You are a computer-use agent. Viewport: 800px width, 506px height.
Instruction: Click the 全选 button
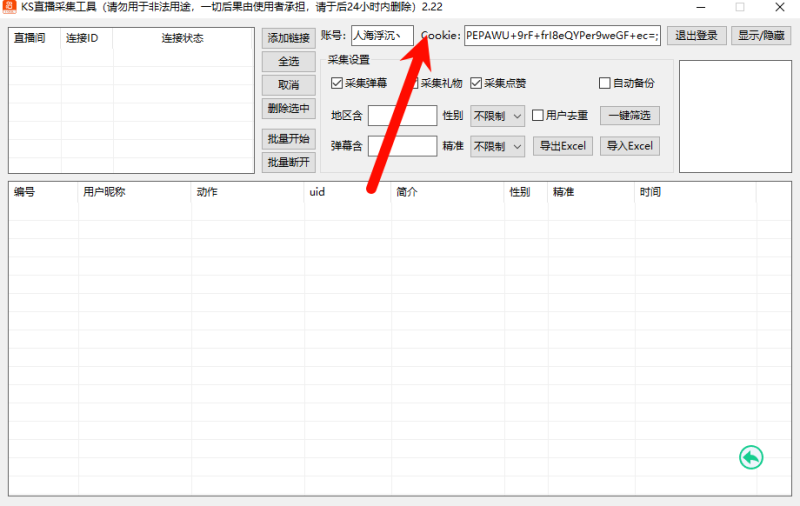pyautogui.click(x=288, y=62)
